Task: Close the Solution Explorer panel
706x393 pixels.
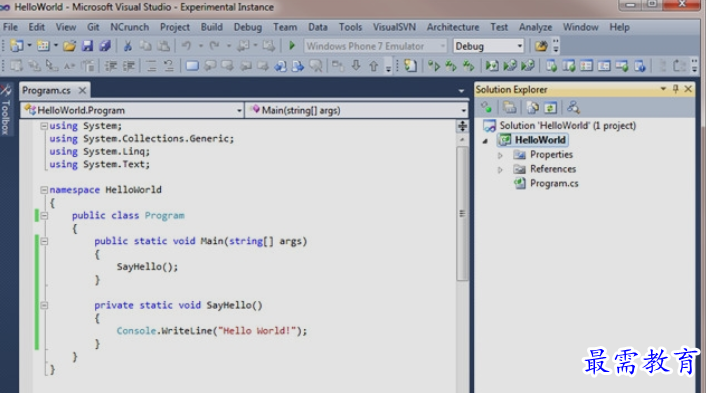Action: (x=688, y=89)
